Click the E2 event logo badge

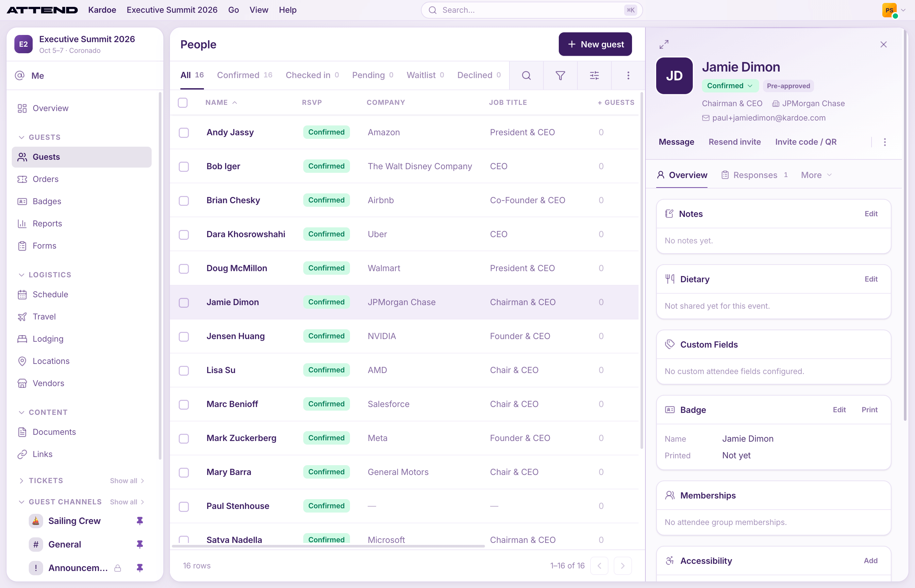[23, 44]
